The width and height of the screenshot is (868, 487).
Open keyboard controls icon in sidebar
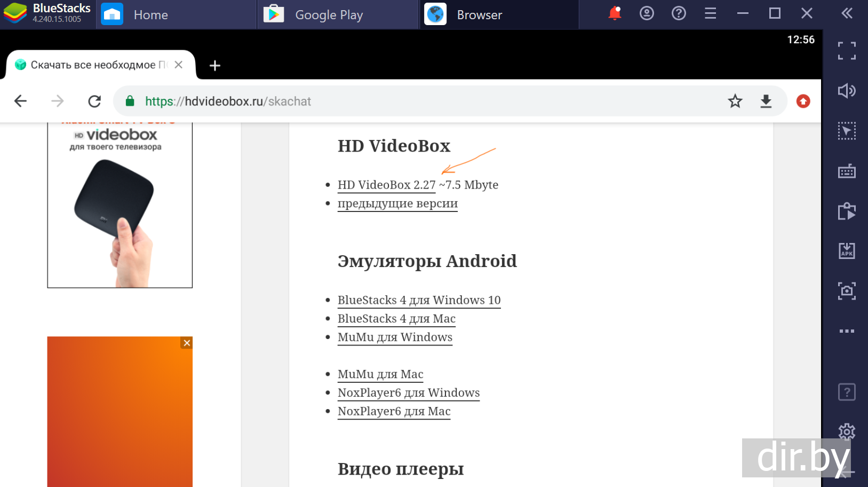click(x=847, y=171)
